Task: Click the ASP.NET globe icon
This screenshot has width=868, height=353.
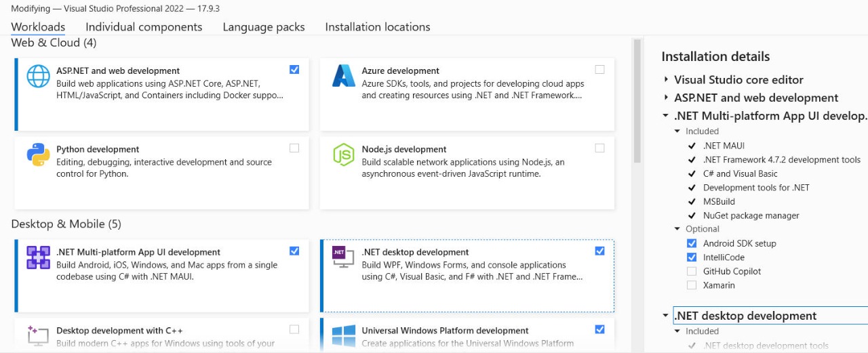Action: click(x=38, y=76)
